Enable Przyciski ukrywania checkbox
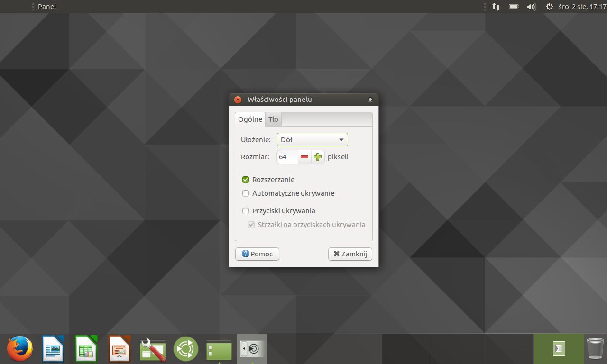The height and width of the screenshot is (364, 607). pyautogui.click(x=246, y=211)
